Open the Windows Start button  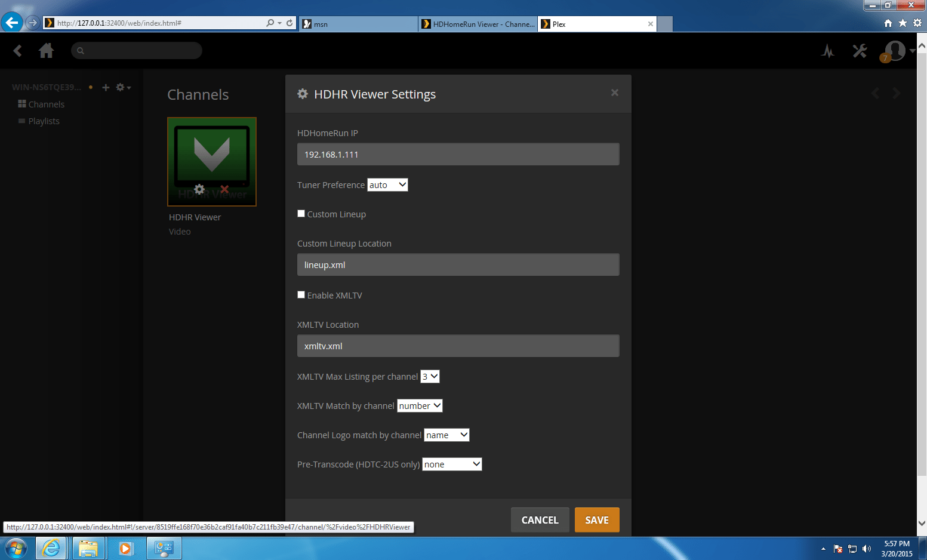coord(16,548)
